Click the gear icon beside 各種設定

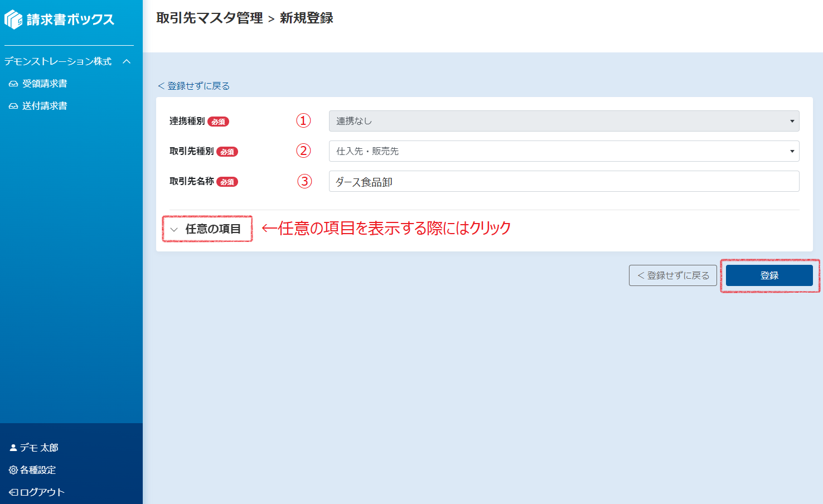coord(13,470)
